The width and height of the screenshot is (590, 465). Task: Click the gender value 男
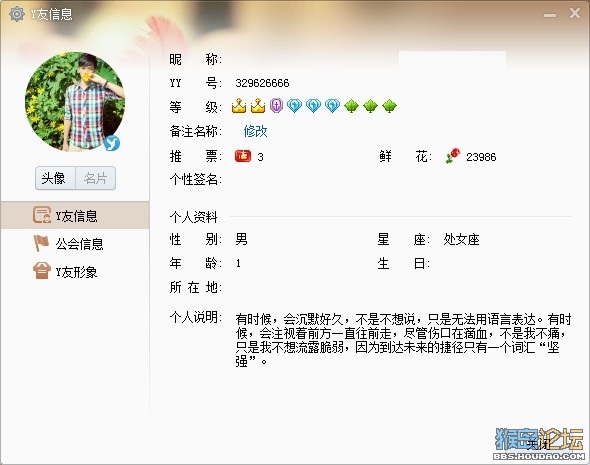(241, 239)
